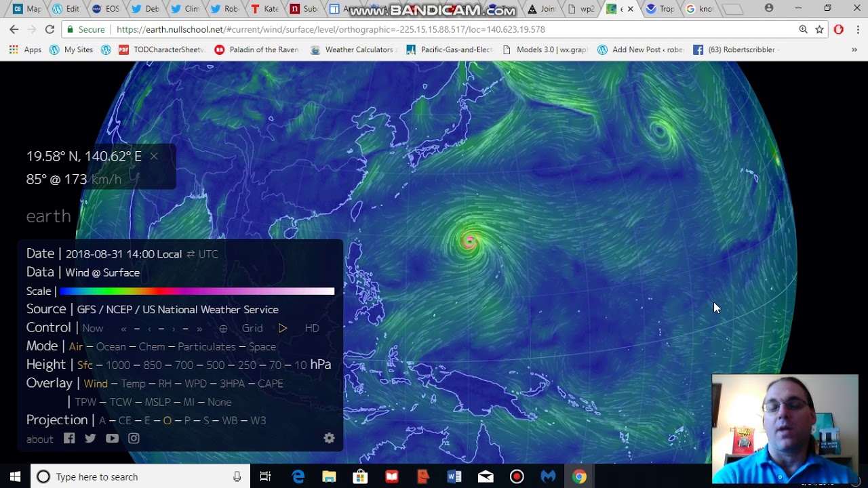Viewport: 868px width, 488px height.
Task: Reload the page with refresh icon
Action: [50, 29]
